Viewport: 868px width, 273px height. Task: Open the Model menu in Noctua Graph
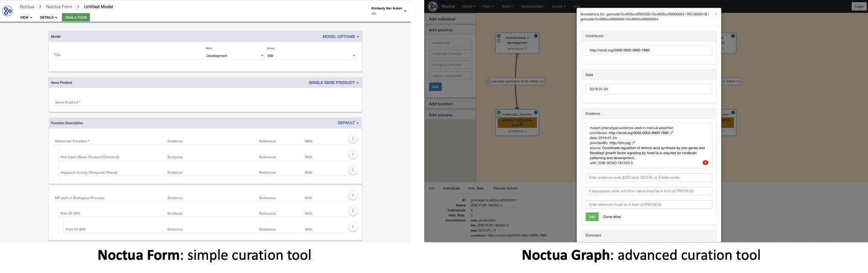point(469,6)
